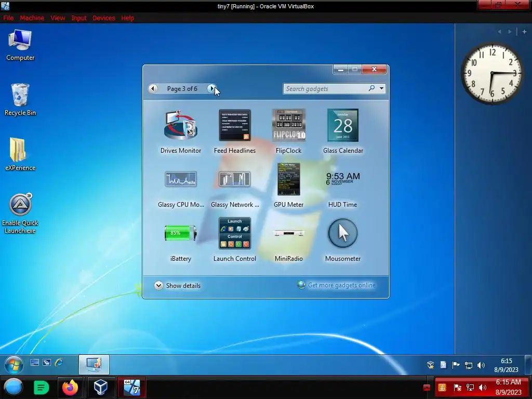Image resolution: width=532 pixels, height=399 pixels.
Task: Select the Feed Headlines gadget
Action: 234,131
